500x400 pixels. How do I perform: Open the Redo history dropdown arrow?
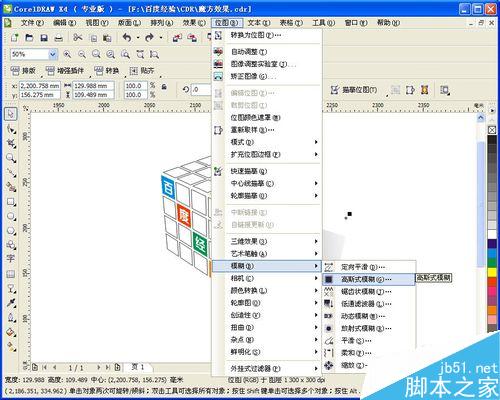click(161, 38)
